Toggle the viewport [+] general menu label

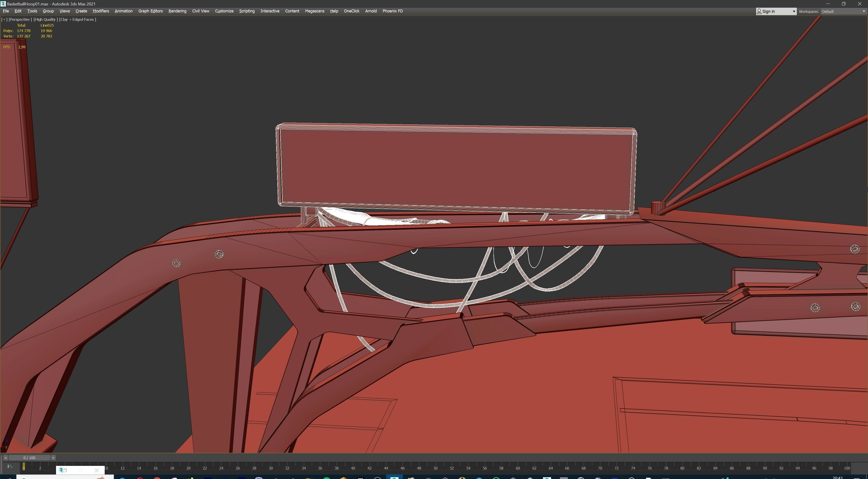coord(4,19)
